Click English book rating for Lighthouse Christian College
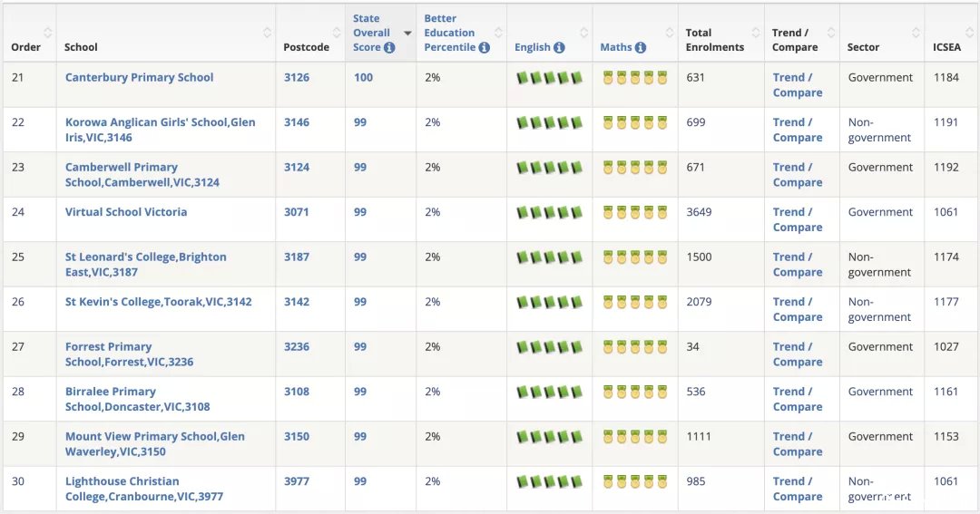980x514 pixels. pyautogui.click(x=549, y=482)
